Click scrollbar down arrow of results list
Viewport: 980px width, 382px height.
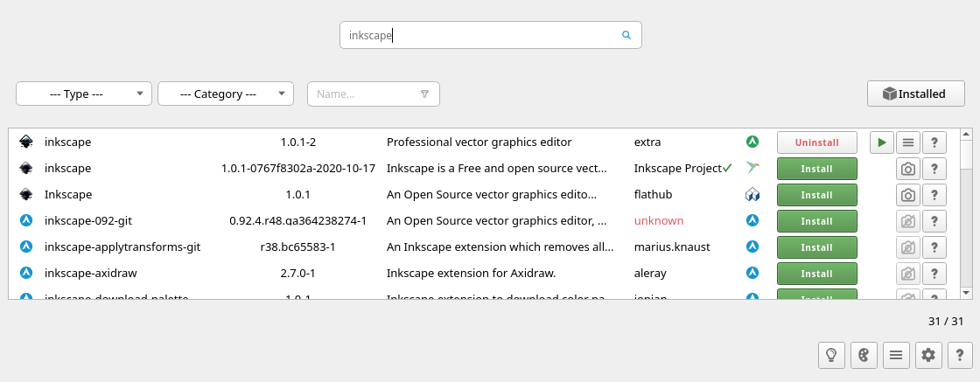[966, 292]
